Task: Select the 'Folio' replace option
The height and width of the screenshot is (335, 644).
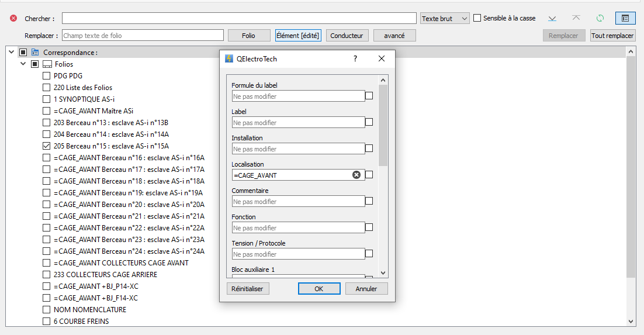Action: [248, 36]
